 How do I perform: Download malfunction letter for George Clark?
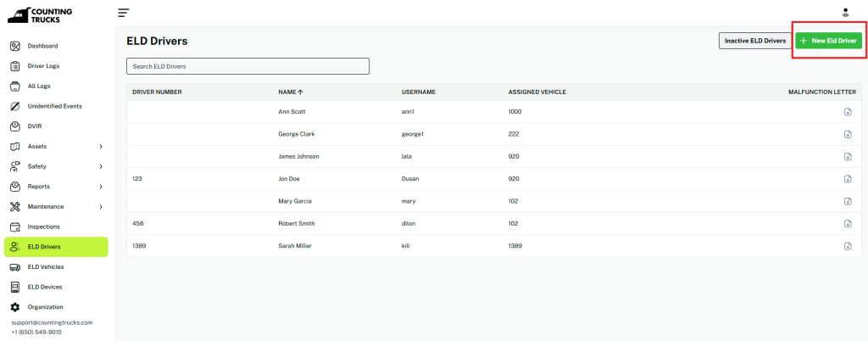click(x=847, y=134)
